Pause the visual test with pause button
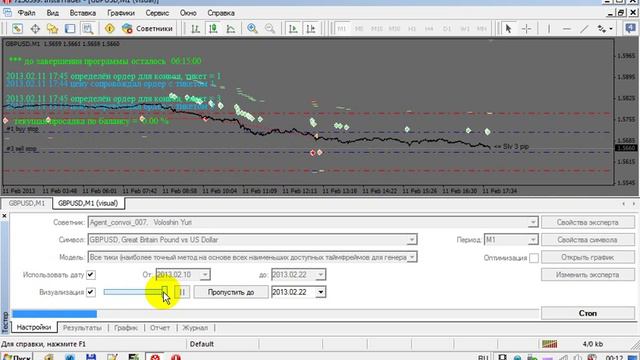This screenshot has width=640, height=360. pos(182,292)
